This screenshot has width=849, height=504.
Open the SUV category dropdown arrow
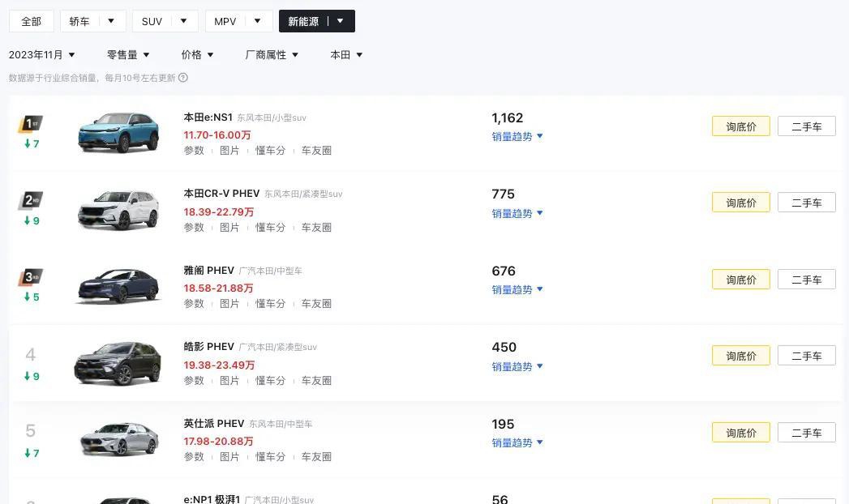(183, 21)
